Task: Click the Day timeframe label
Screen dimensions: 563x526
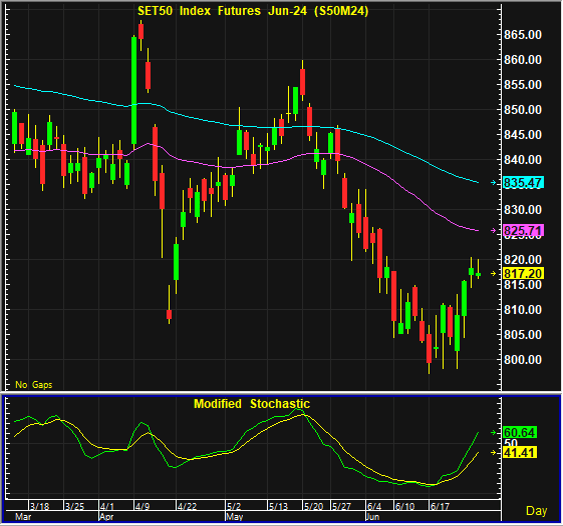Action: coord(536,511)
